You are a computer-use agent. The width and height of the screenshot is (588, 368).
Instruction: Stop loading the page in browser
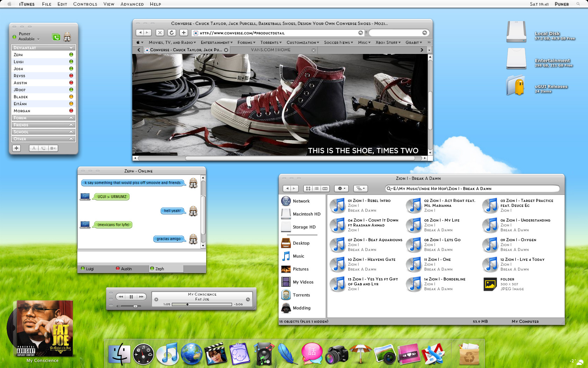(160, 33)
